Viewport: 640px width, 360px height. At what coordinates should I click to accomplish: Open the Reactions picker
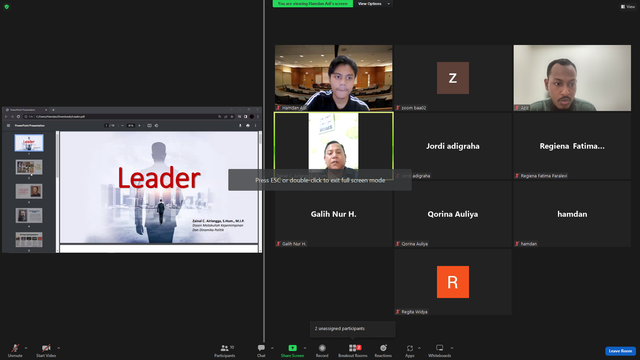(383, 351)
